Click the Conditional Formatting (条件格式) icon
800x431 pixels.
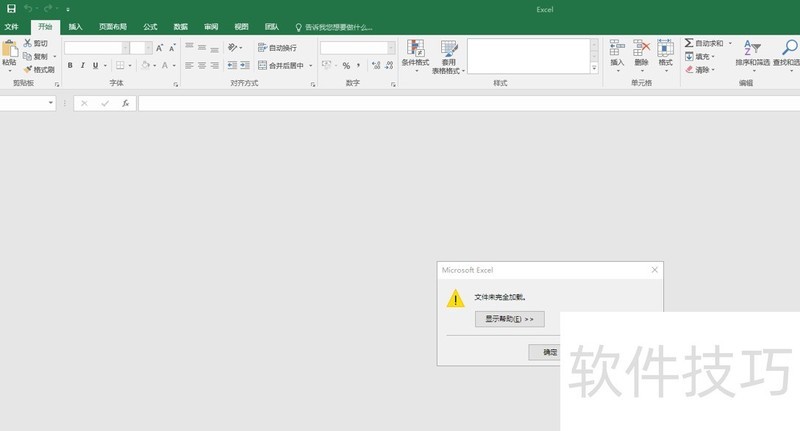pyautogui.click(x=415, y=50)
